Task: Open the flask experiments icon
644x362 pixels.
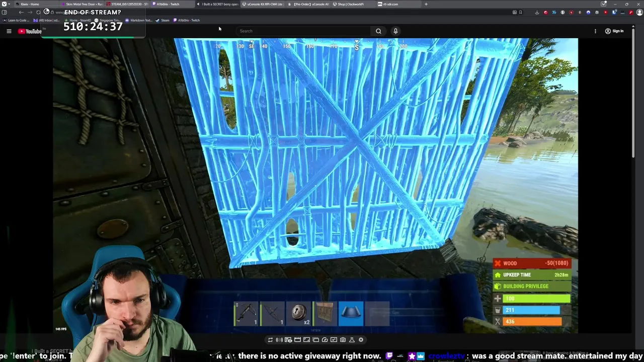Action: coord(352,340)
